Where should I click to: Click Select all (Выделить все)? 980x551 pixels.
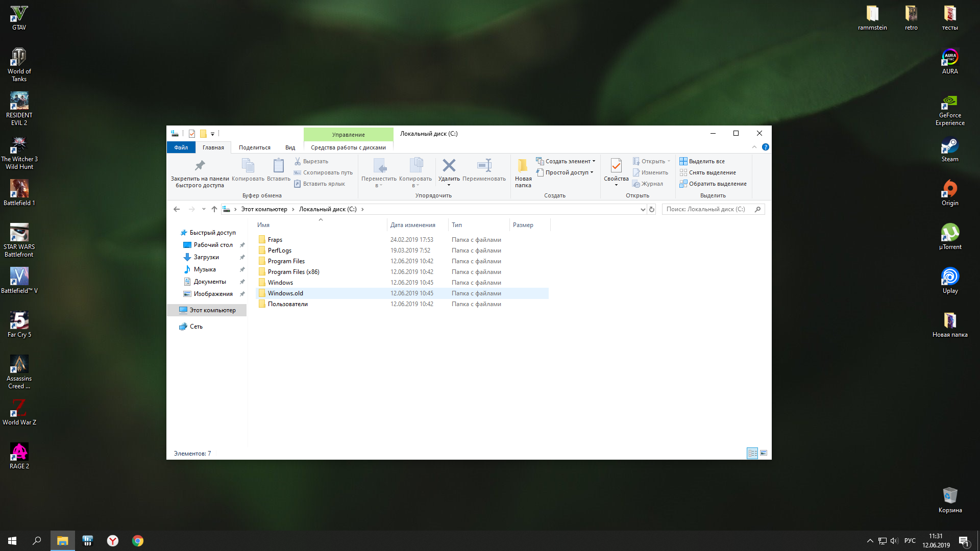[x=706, y=161]
